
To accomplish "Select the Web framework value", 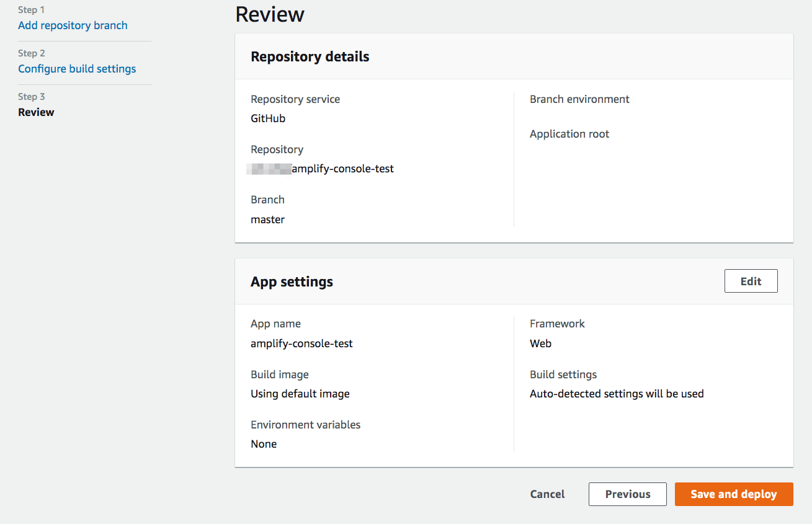I will tap(540, 343).
